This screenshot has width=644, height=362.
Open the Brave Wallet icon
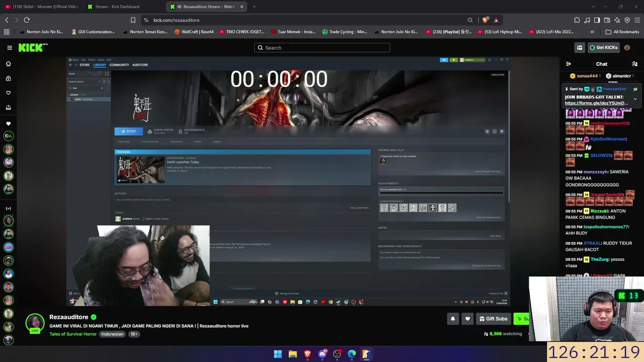607,20
